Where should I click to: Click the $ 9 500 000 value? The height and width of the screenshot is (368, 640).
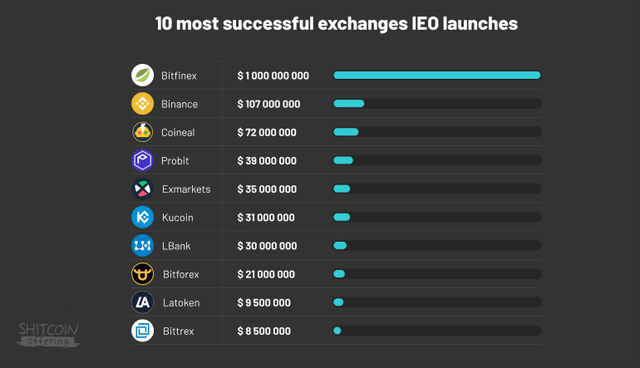264,303
